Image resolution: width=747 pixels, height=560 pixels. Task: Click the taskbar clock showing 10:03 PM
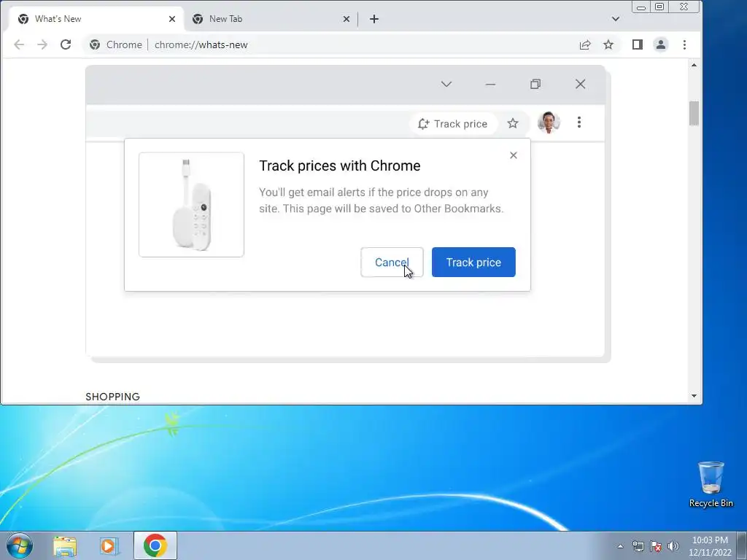[x=710, y=546]
